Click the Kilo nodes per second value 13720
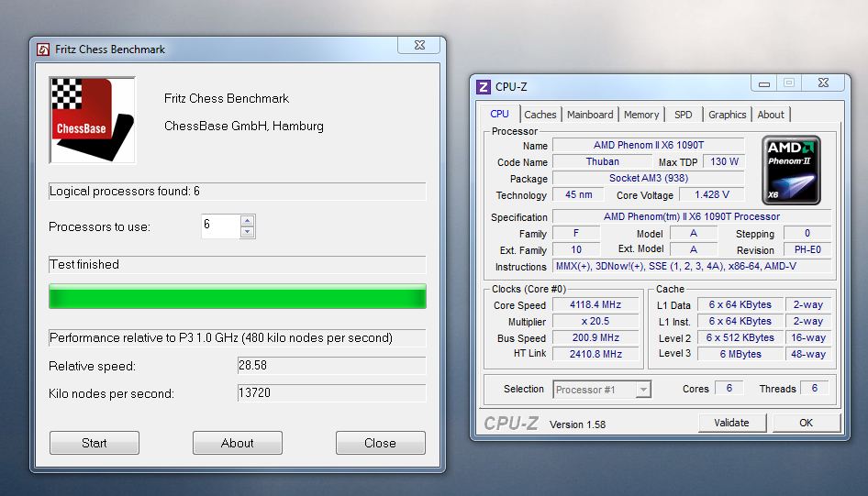Image resolution: width=868 pixels, height=496 pixels. coord(331,393)
